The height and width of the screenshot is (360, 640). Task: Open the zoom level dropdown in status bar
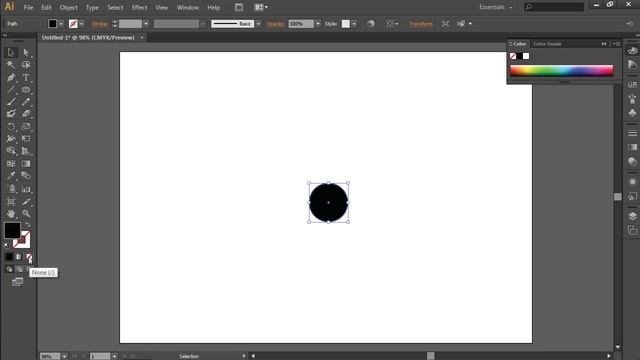coord(64,356)
